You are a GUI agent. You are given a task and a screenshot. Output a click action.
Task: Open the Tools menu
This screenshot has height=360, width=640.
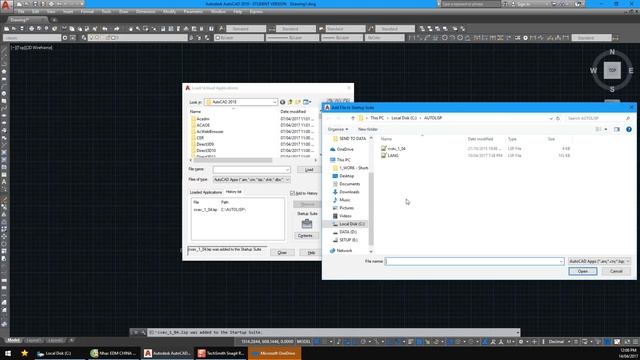click(106, 12)
